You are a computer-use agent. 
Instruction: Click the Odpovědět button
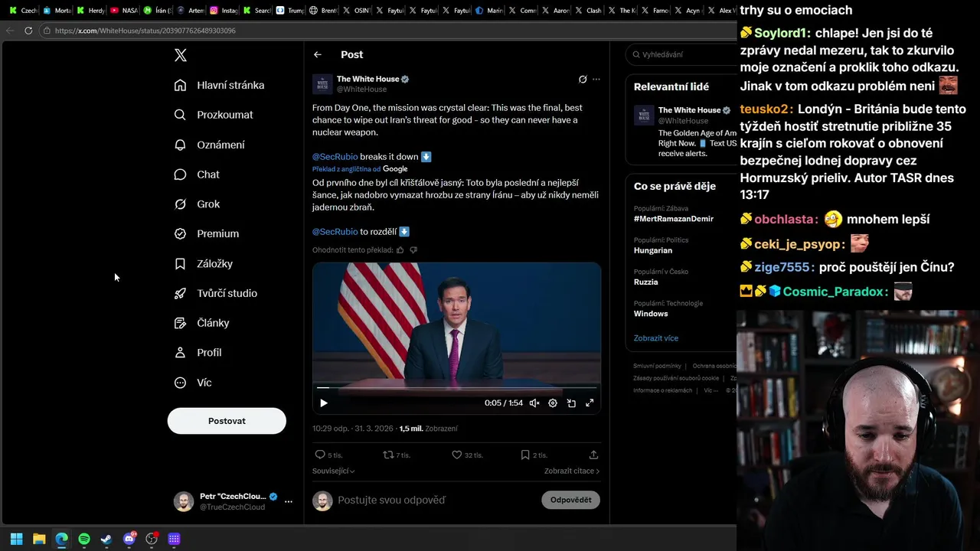pos(570,500)
